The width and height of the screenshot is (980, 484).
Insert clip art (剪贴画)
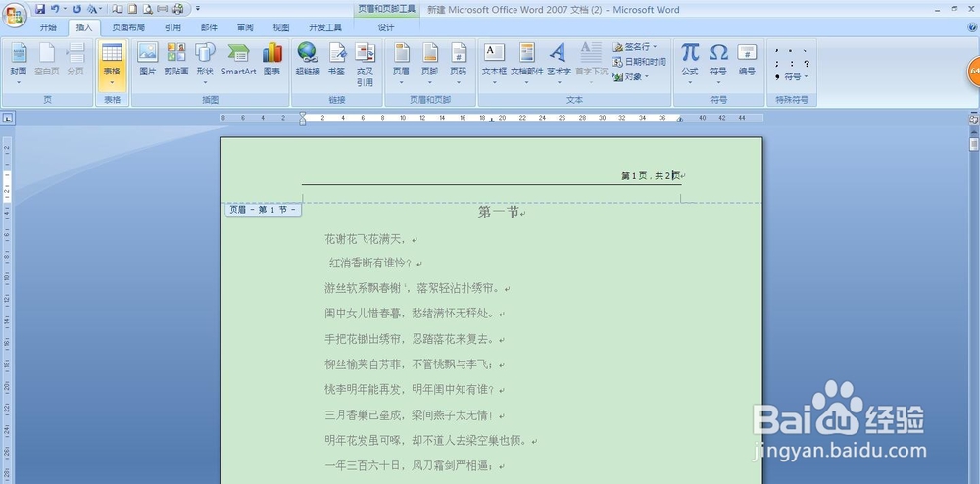pyautogui.click(x=176, y=60)
